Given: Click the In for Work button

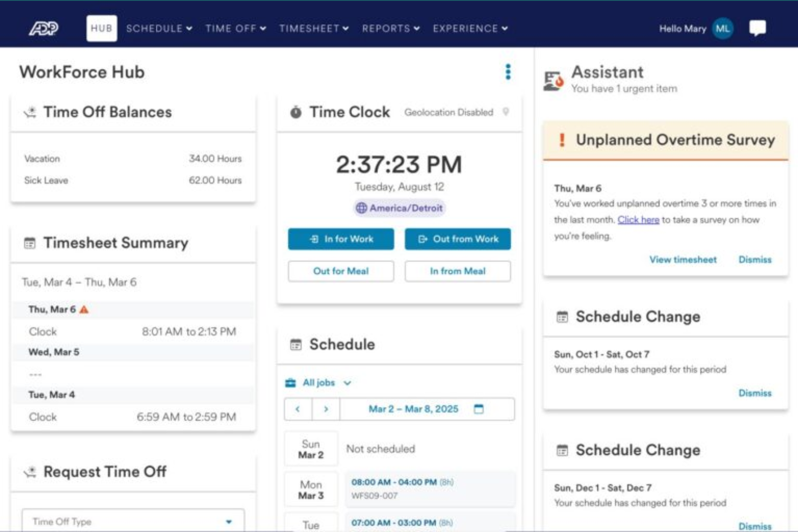Looking at the screenshot, I should [341, 239].
